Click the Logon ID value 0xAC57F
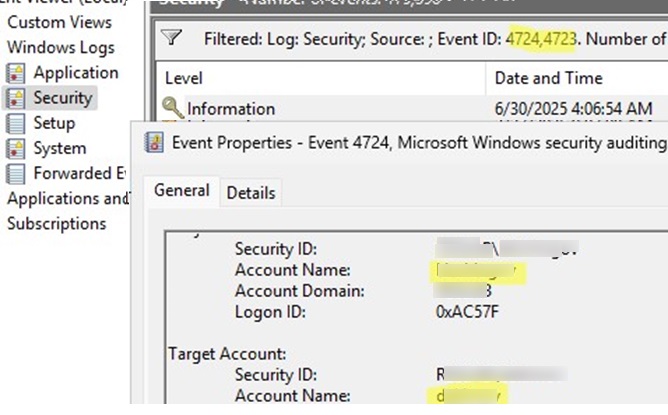This screenshot has height=415, width=668. point(467,312)
